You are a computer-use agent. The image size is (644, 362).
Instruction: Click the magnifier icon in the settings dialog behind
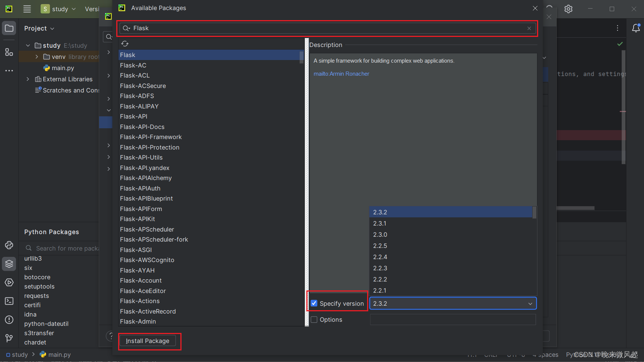pyautogui.click(x=108, y=37)
